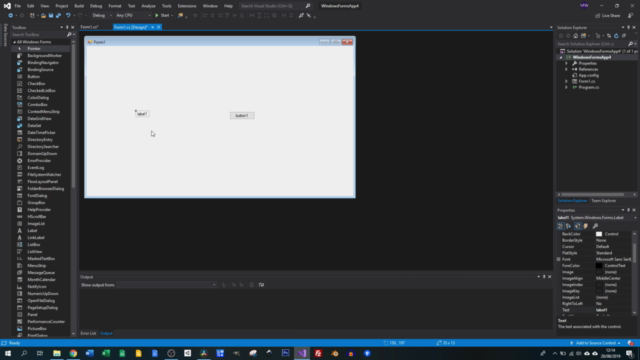This screenshot has height=360, width=640.
Task: Click the ForeColor black color swatch
Action: click(x=599, y=266)
